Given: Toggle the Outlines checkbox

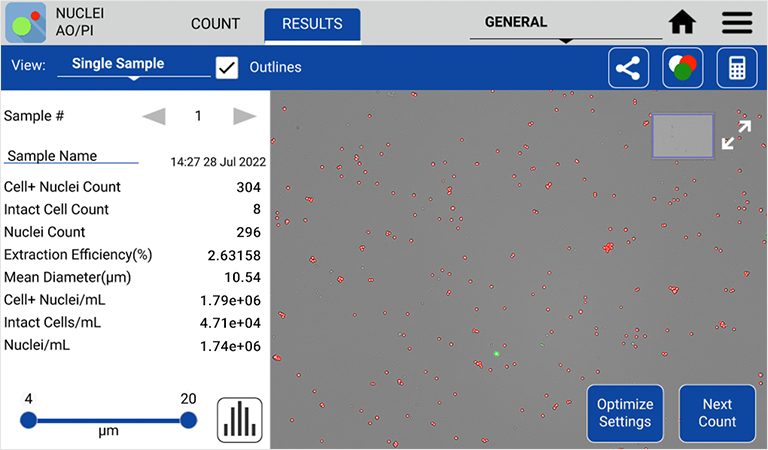Looking at the screenshot, I should click(x=227, y=67).
